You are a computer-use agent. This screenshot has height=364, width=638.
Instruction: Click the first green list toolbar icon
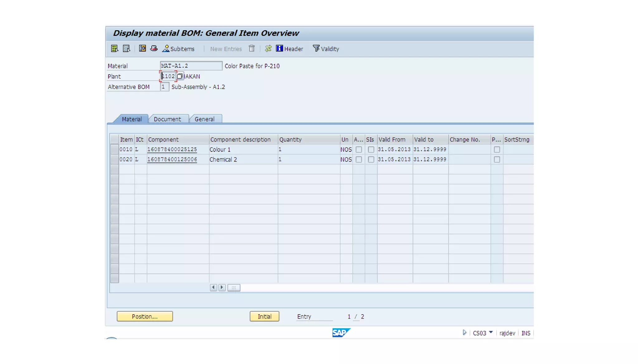pyautogui.click(x=114, y=49)
